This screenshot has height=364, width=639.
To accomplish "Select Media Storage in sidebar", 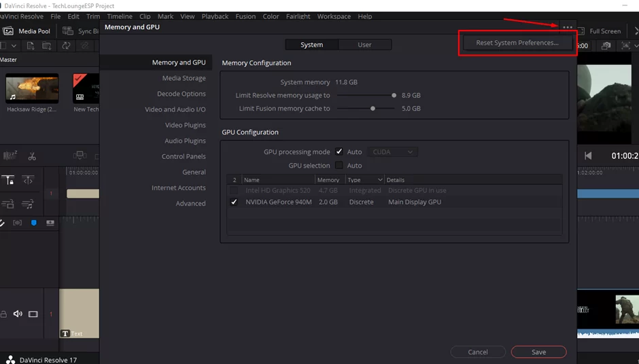I will [184, 78].
